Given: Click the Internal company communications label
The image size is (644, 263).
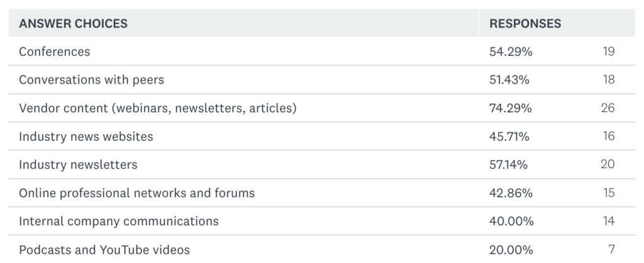Looking at the screenshot, I should pos(119,221).
